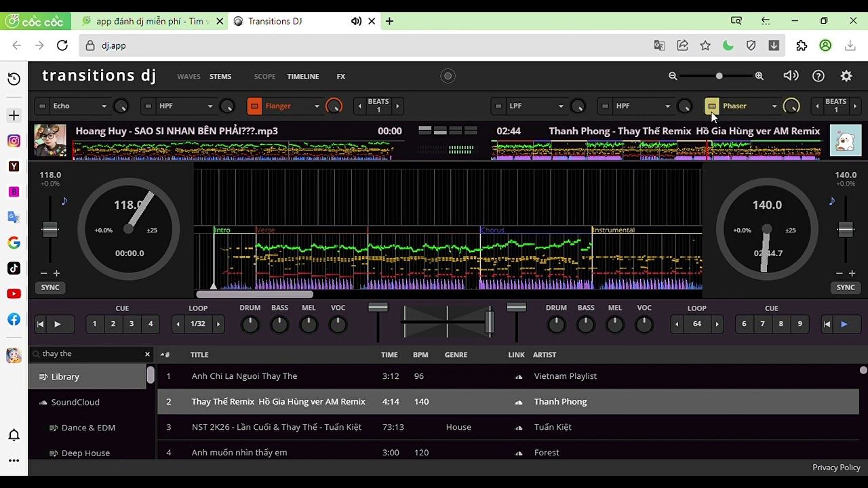The height and width of the screenshot is (488, 868).
Task: Clear the search text with the X
Action: pos(147,354)
